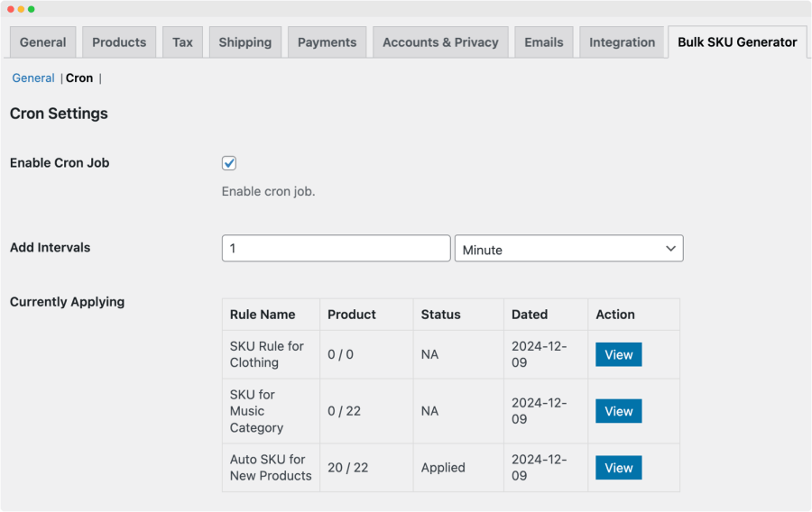Open the Emails tab
Screen dimensions: 812x512
click(x=543, y=42)
